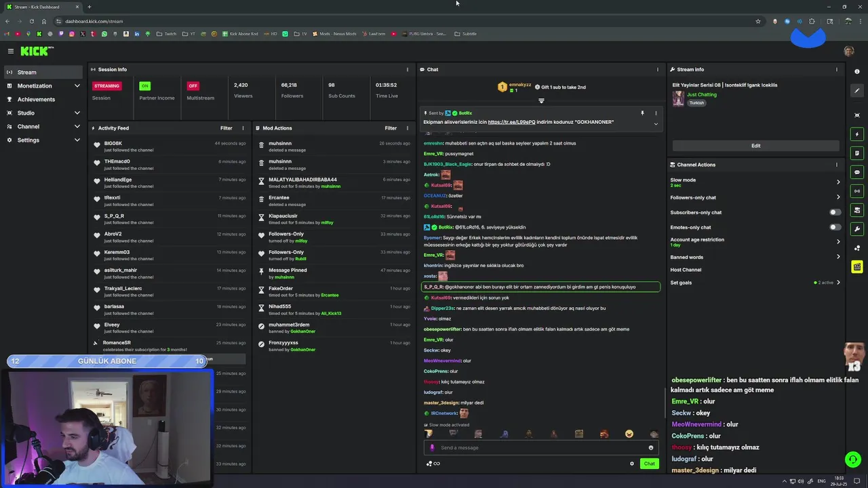The height and width of the screenshot is (488, 868).
Task: Click the green Chat send button
Action: pos(649,464)
